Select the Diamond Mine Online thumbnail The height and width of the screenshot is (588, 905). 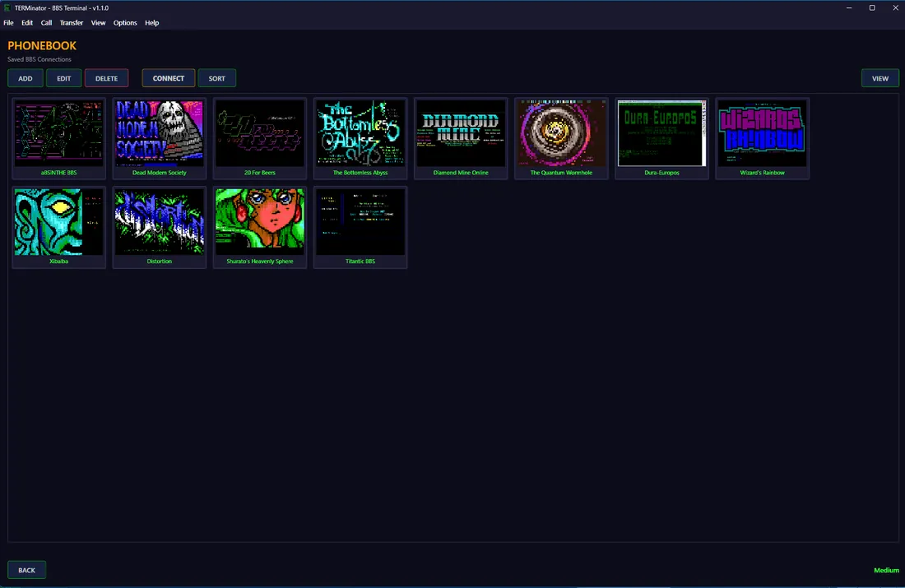coord(461,138)
